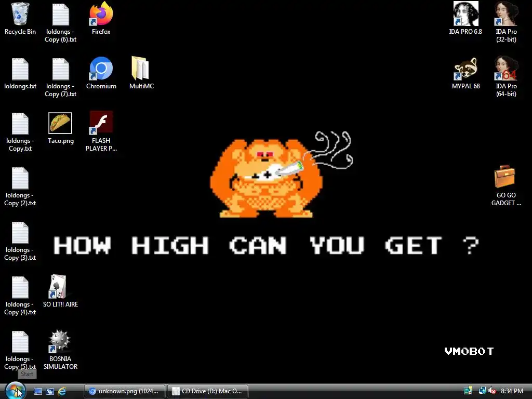Launch the IDA PRO 6.8 shortcut

(465, 19)
